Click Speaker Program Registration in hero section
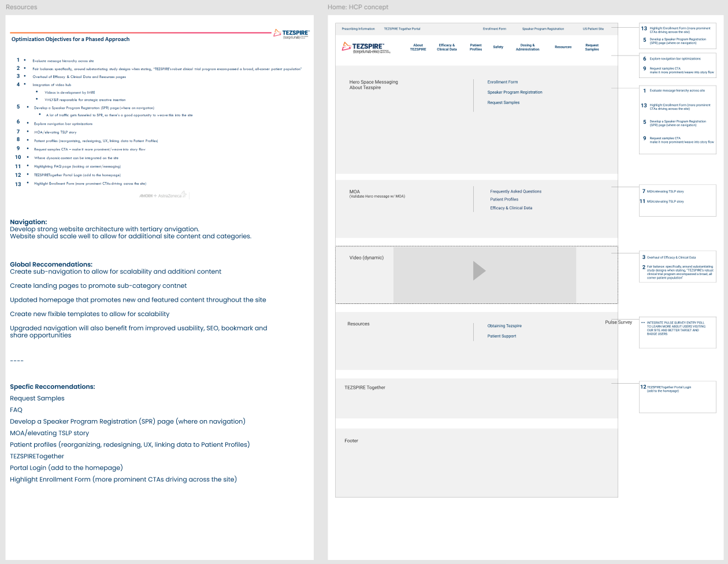 pyautogui.click(x=515, y=92)
